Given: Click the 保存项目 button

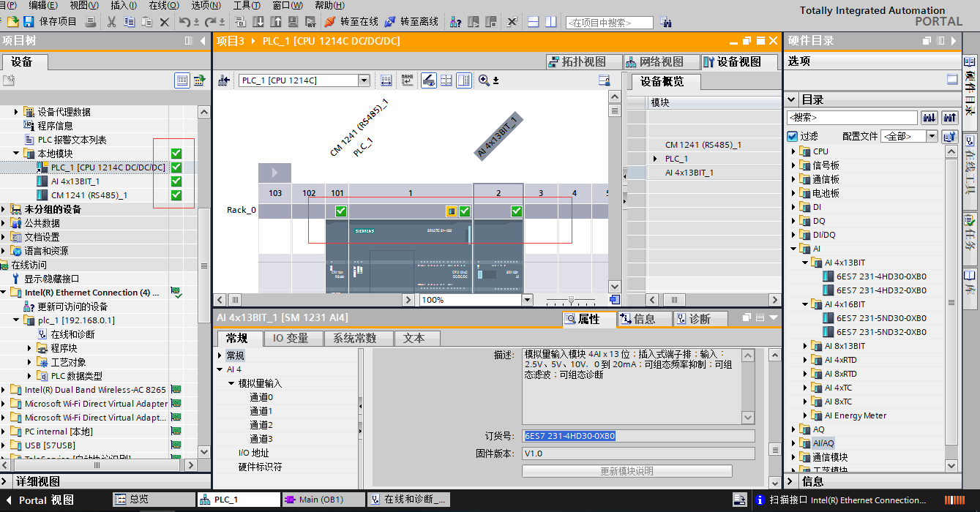Looking at the screenshot, I should point(51,22).
